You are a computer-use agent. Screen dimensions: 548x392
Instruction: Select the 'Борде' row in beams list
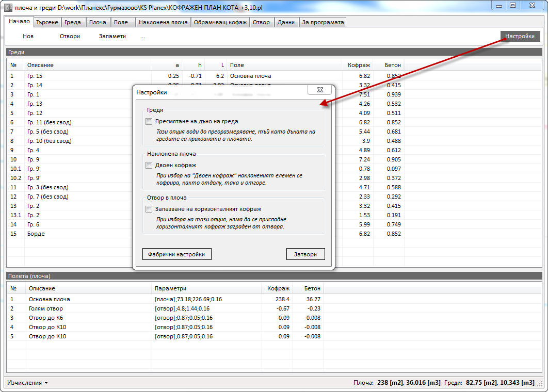37,234
